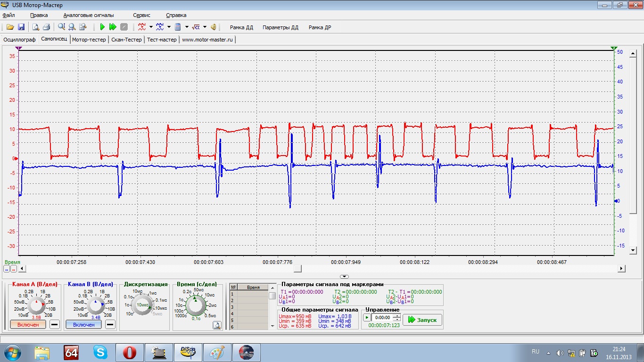Click the red waveform channel icon
The width and height of the screenshot is (644, 362).
142,27
